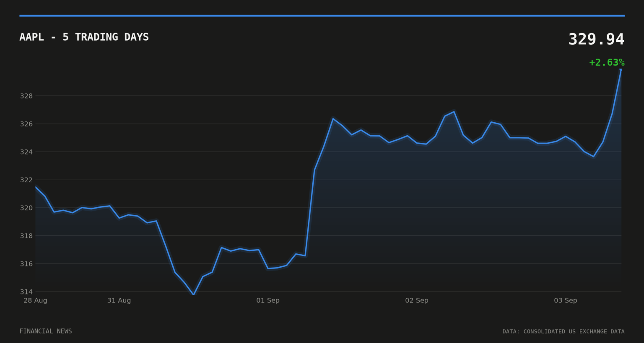Viewport: 644px width, 343px height.
Task: Click the FINANCIAL NEWS footer text
Action: [46, 331]
